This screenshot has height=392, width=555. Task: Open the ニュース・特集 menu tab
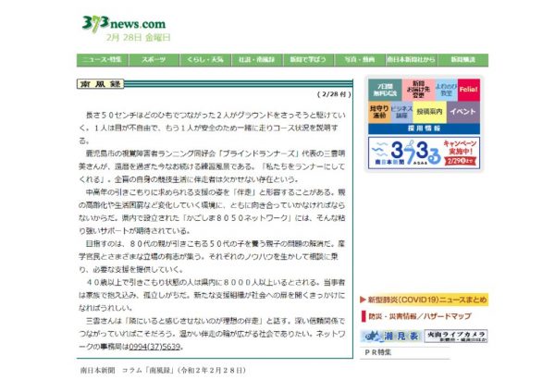(102, 59)
